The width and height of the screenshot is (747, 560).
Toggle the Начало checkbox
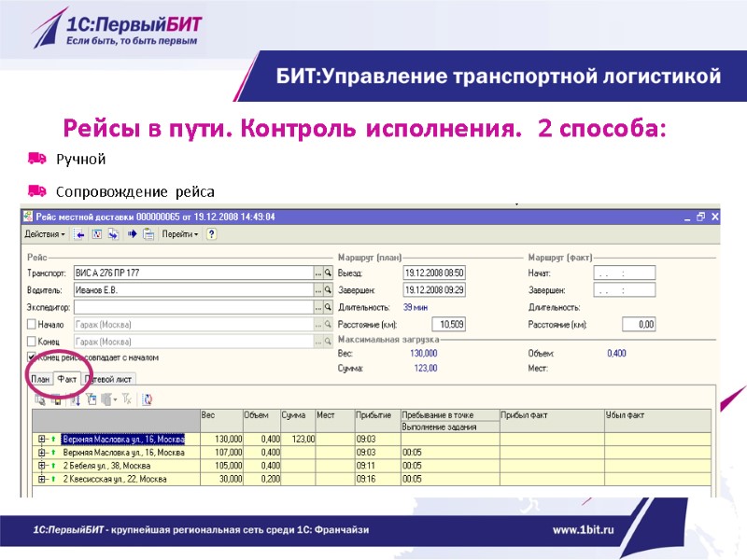pos(31,322)
